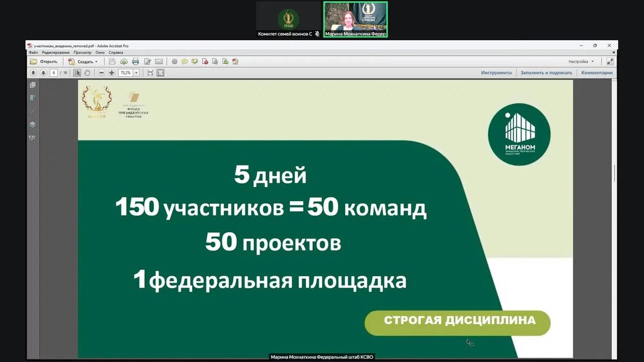
Task: Click the Print icon in Acrobat toolbar
Action: (x=136, y=62)
